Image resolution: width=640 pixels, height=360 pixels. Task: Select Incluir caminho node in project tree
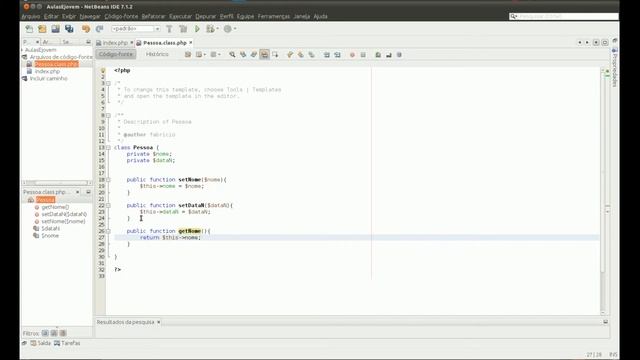(x=48, y=78)
